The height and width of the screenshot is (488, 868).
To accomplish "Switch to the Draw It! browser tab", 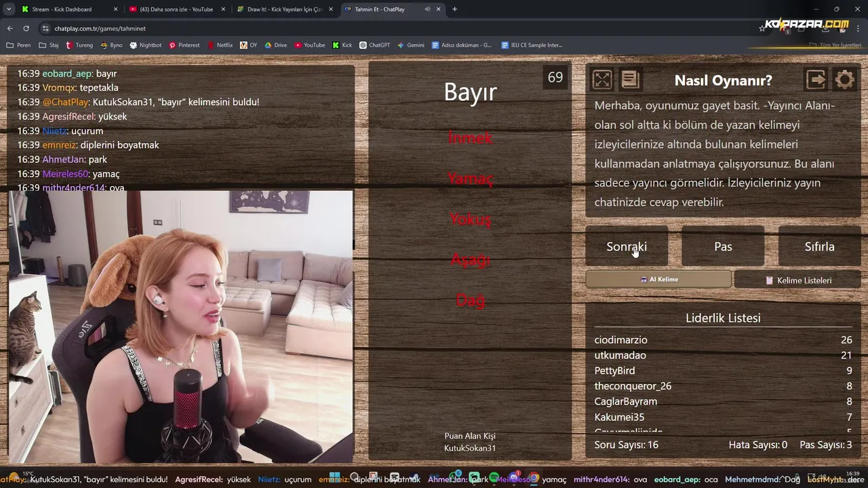I will [x=284, y=9].
